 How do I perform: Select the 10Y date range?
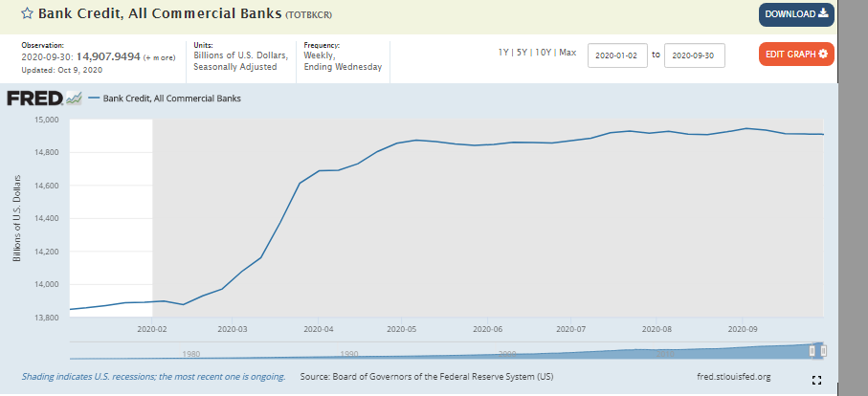[x=542, y=53]
